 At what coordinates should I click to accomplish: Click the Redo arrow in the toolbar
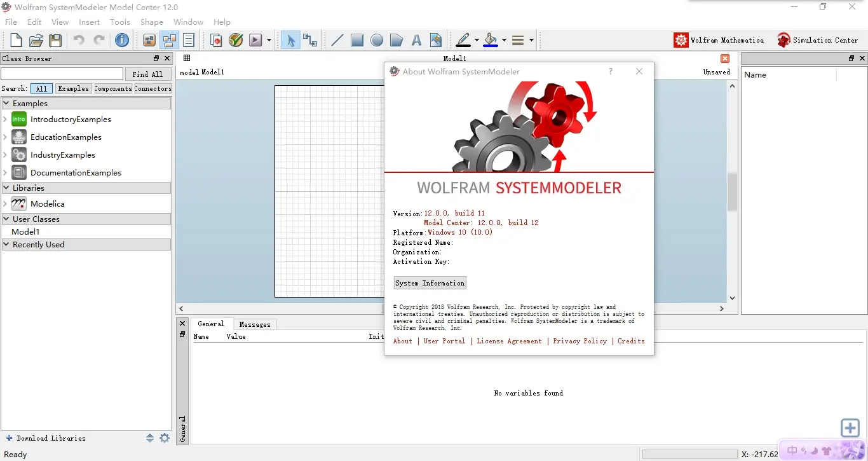click(x=99, y=41)
